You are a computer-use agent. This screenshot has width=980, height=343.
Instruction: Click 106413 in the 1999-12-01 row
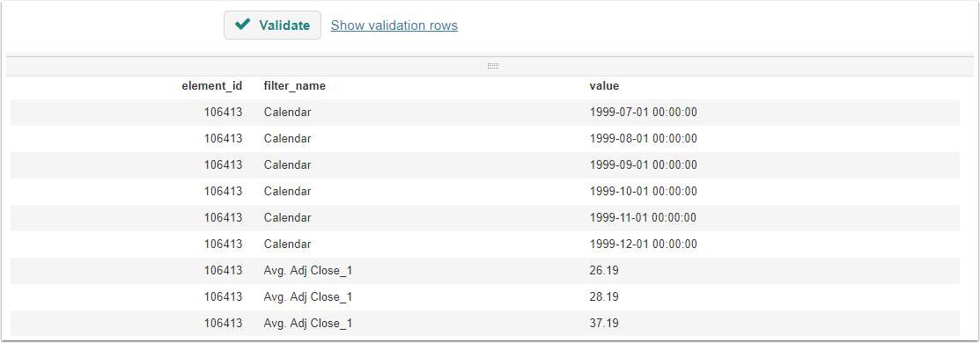223,244
